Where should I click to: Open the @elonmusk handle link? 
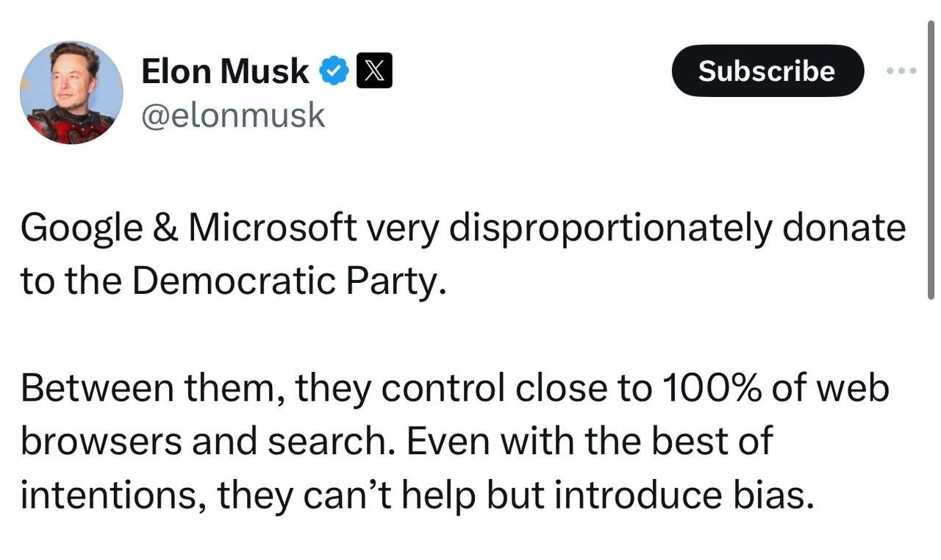tap(233, 115)
